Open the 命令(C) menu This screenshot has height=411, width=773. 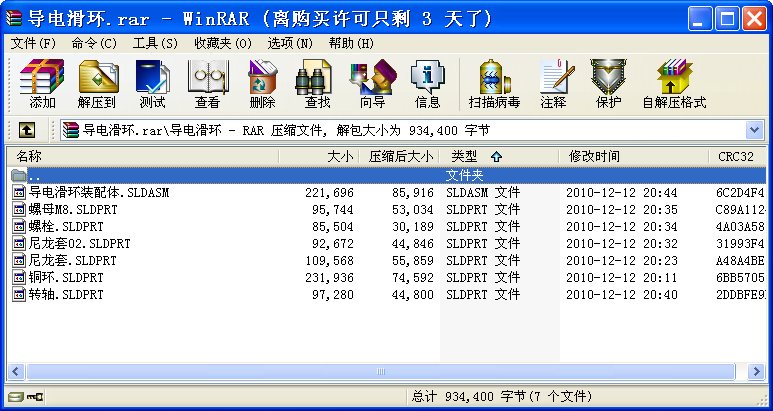pos(94,43)
